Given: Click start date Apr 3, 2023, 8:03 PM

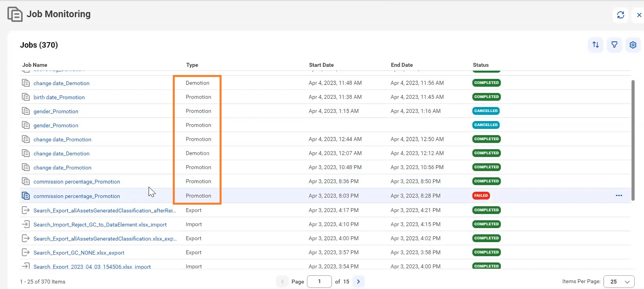Looking at the screenshot, I should tap(334, 196).
